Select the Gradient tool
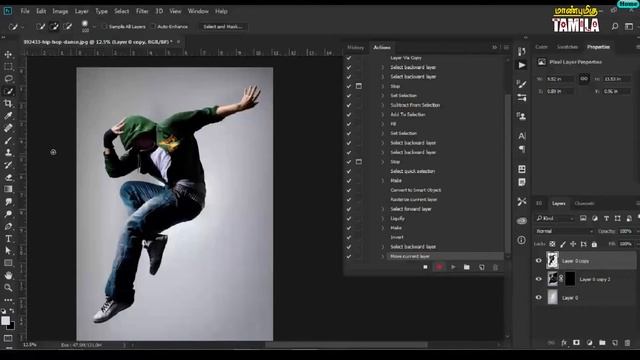 point(8,189)
